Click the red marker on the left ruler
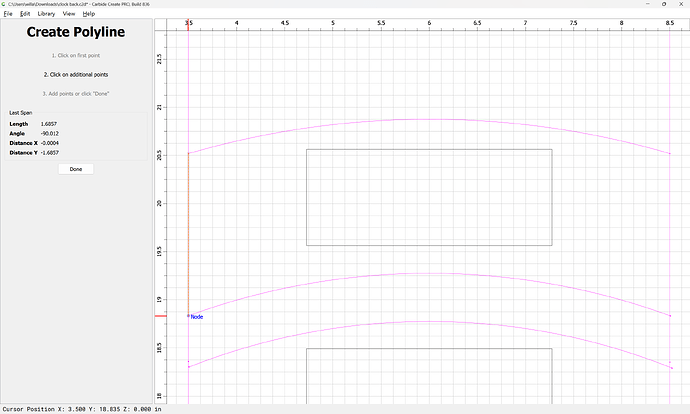The image size is (690, 414). pos(160,316)
